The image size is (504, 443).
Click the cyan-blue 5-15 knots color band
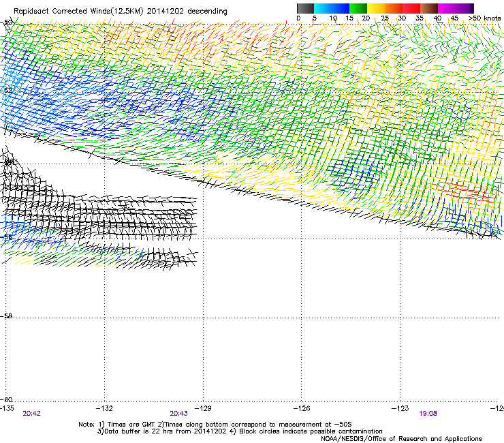(x=332, y=8)
